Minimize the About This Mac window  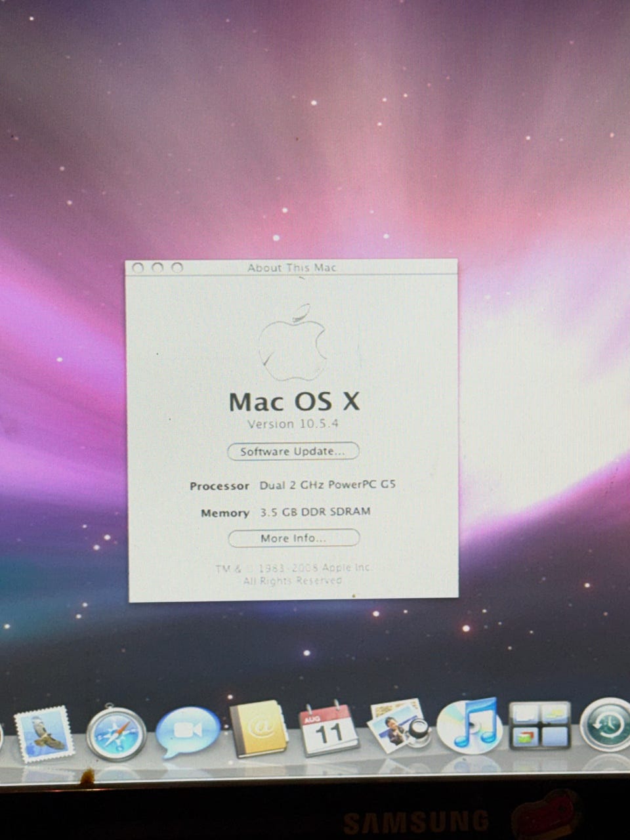click(157, 268)
